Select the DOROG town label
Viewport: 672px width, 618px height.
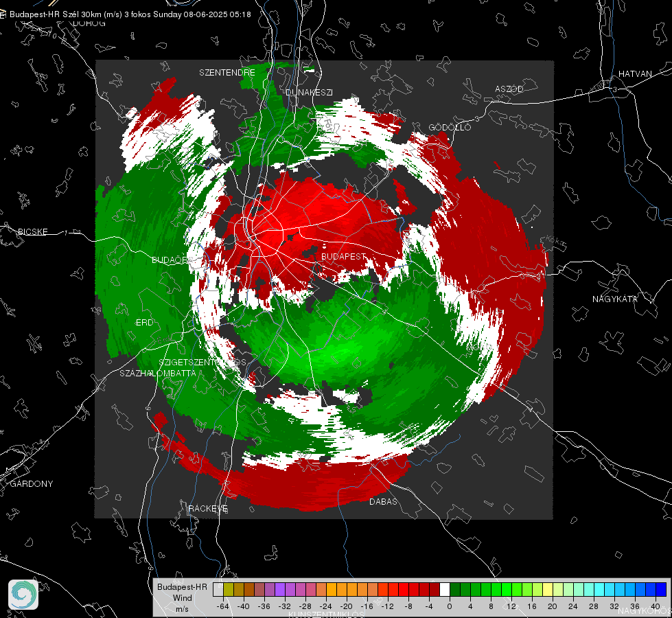click(x=89, y=23)
